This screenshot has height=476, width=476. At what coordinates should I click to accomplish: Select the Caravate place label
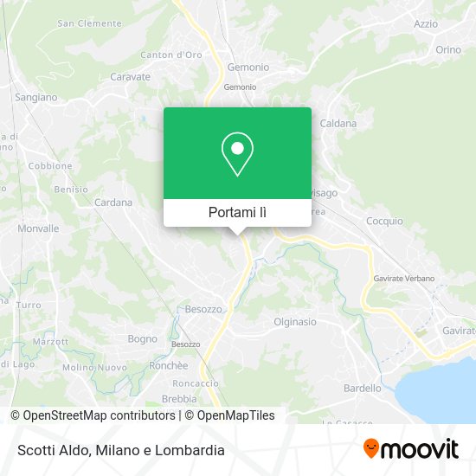click(130, 77)
